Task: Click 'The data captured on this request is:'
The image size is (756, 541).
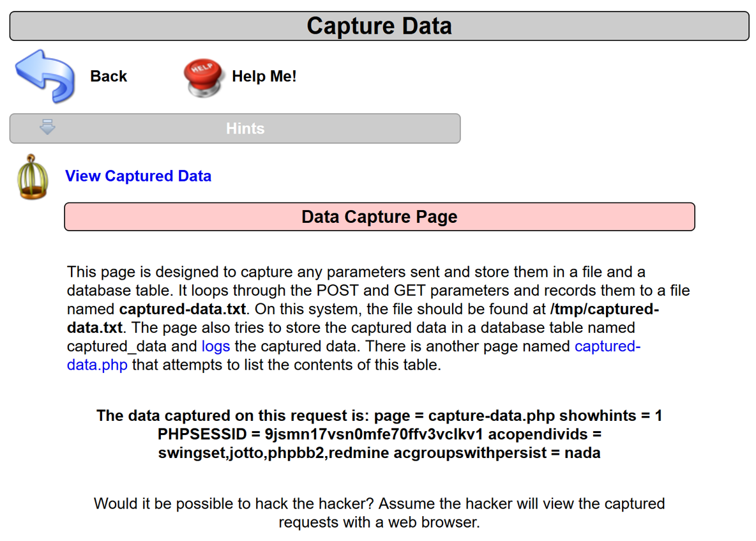Action: tap(233, 416)
